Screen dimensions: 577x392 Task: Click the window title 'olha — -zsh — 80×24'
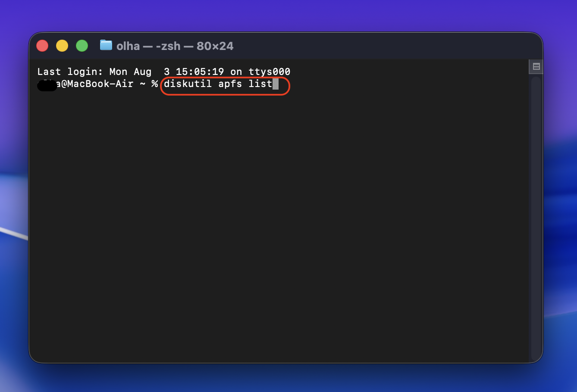pyautogui.click(x=175, y=46)
